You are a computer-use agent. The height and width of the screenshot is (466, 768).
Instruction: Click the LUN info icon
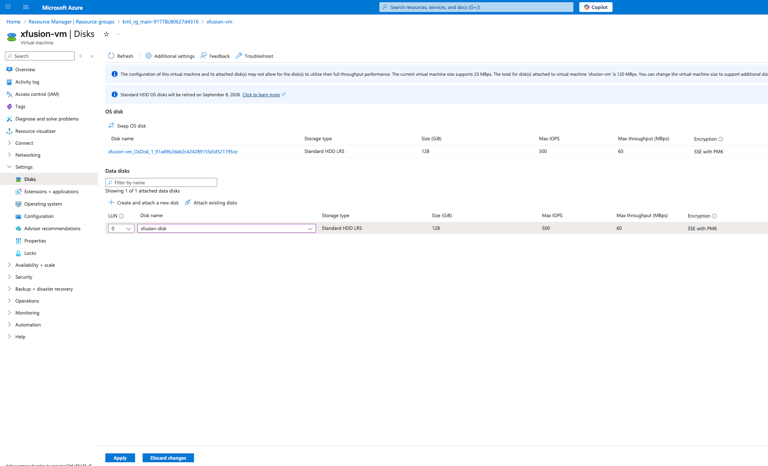click(x=121, y=216)
